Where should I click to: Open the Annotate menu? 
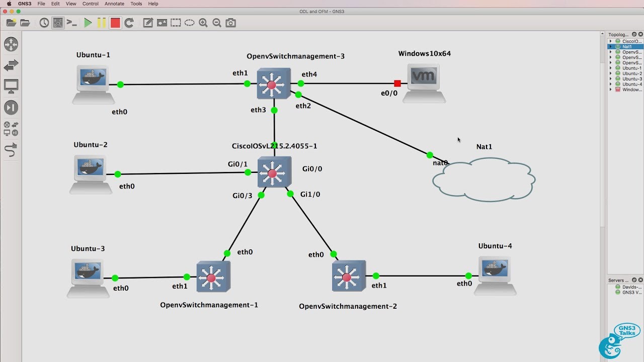[x=114, y=4]
